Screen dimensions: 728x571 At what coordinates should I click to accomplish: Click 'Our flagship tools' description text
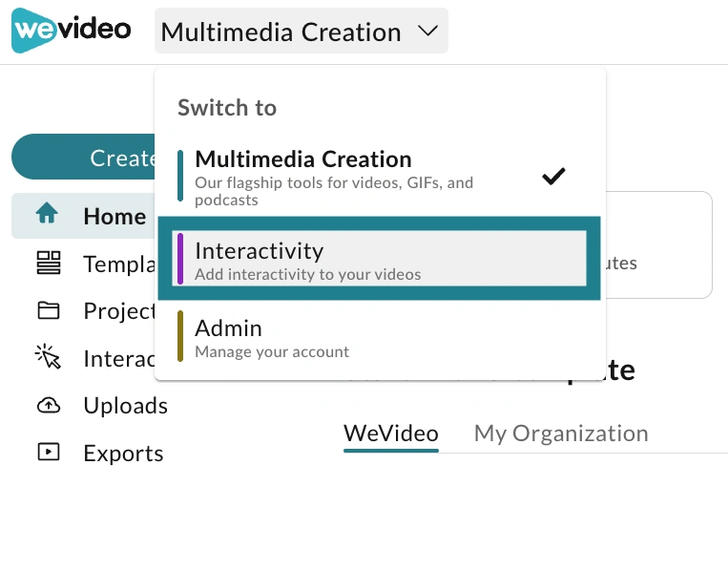point(334,191)
